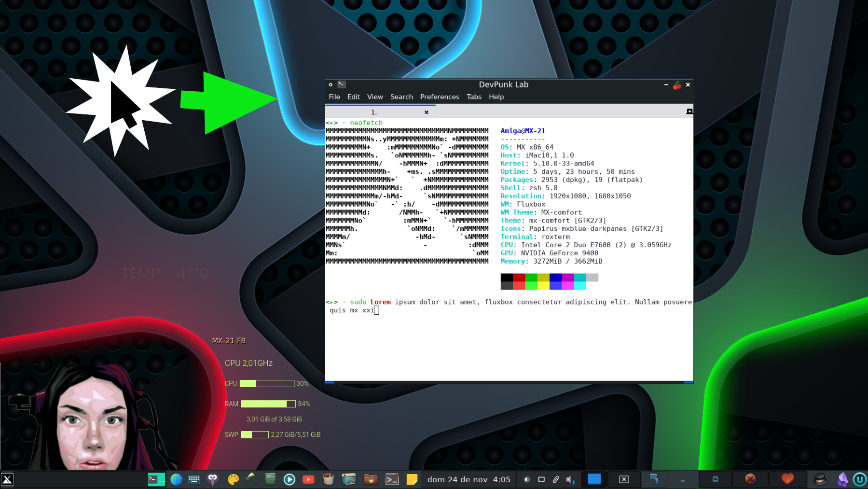Open the on-screen keyboard icon
This screenshot has height=489, width=868.
point(194,479)
